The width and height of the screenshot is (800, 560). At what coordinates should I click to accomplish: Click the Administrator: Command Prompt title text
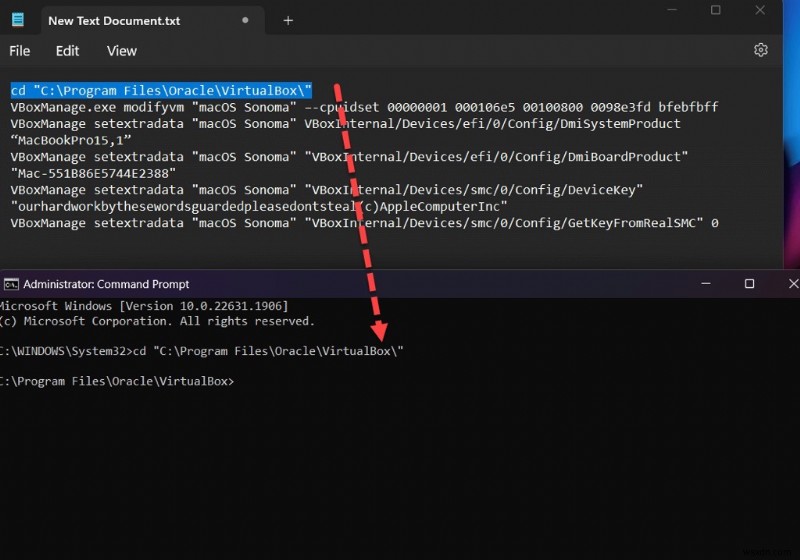106,284
